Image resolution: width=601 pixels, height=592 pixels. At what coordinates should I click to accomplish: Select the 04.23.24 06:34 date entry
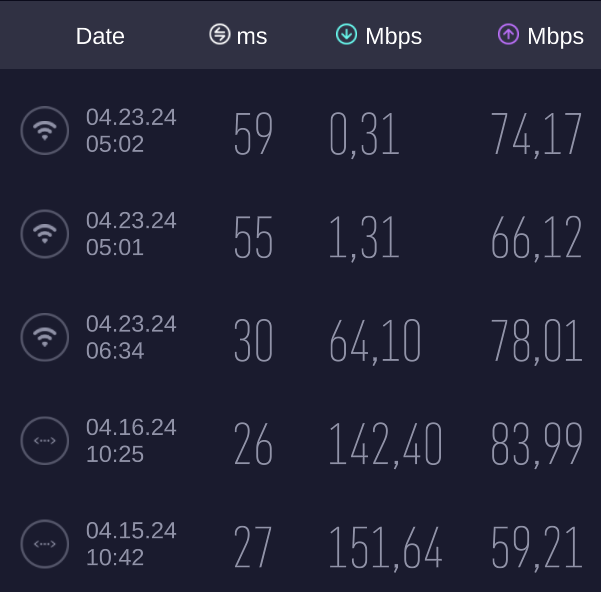point(131,337)
